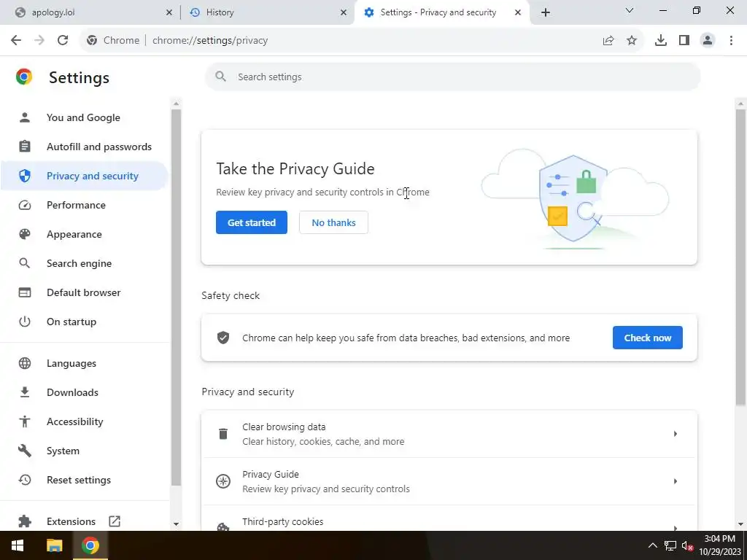Click sidebar scrollbar down arrow
Image resolution: width=747 pixels, height=560 pixels.
tap(176, 524)
